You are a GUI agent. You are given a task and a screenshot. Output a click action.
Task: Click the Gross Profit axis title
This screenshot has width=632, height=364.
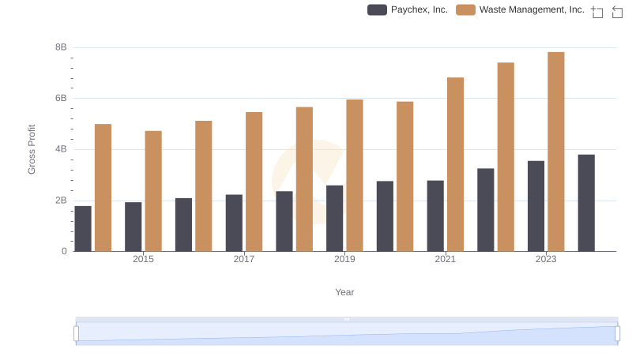pos(32,149)
